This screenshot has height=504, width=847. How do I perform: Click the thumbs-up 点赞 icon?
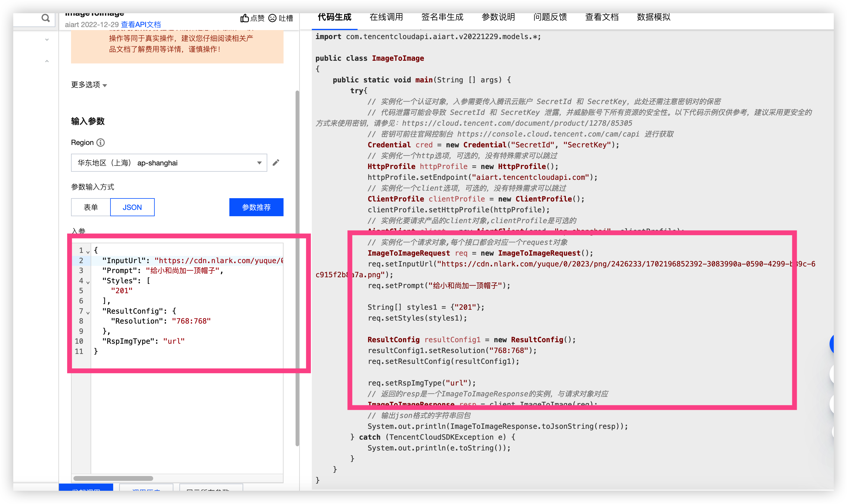point(244,18)
